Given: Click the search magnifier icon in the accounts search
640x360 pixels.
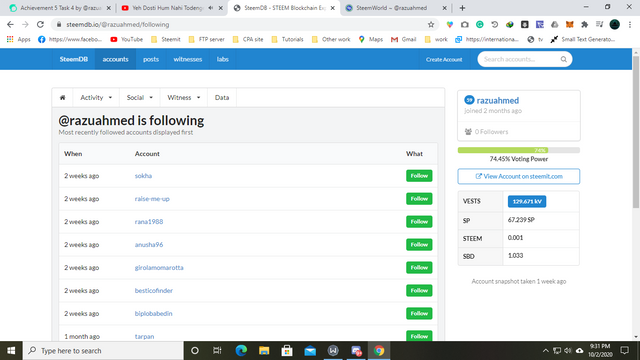Looking at the screenshot, I should [564, 59].
